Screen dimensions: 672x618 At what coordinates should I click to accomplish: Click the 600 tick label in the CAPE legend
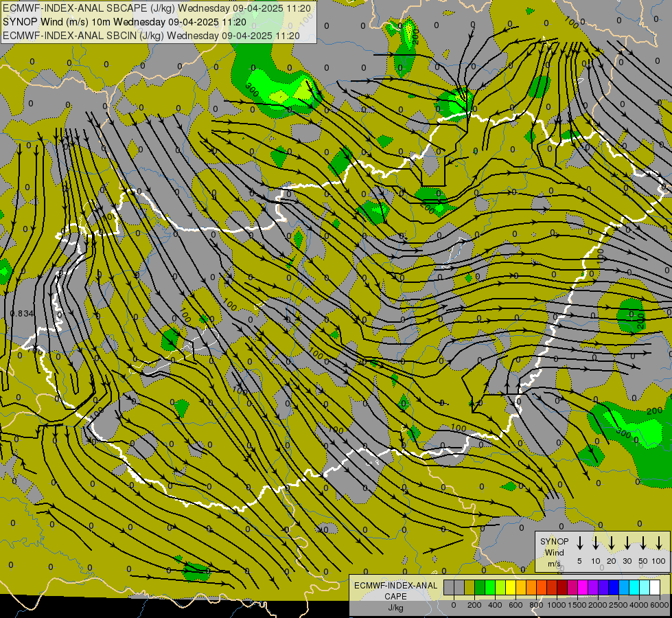[515, 605]
